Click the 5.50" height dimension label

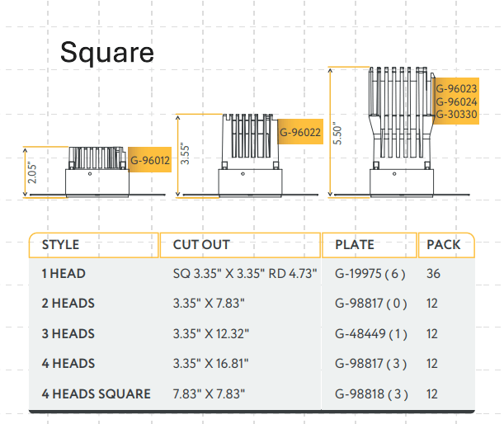(x=337, y=134)
